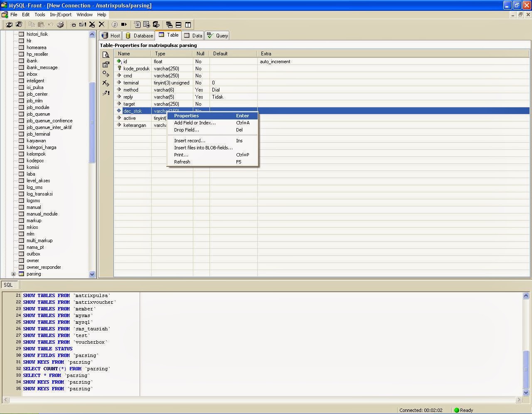The image size is (532, 414).
Task: Click the pencil with exclamation sidebar icon
Action: [x=106, y=93]
